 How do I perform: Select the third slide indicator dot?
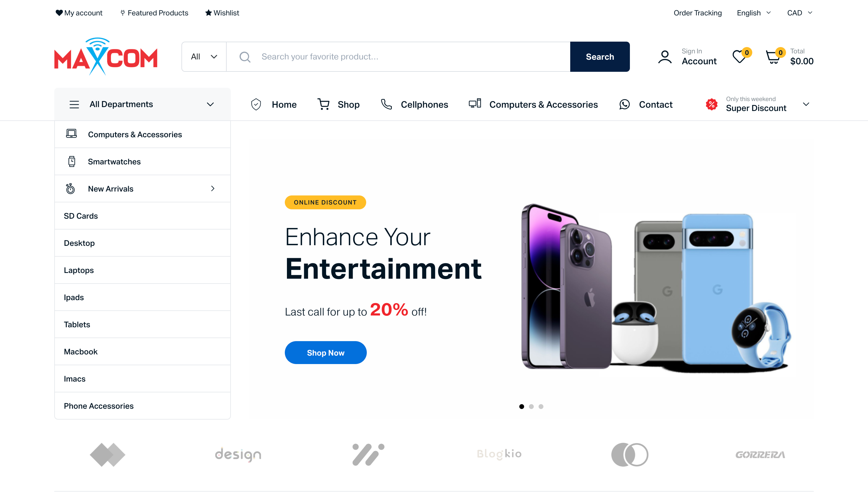[541, 407]
